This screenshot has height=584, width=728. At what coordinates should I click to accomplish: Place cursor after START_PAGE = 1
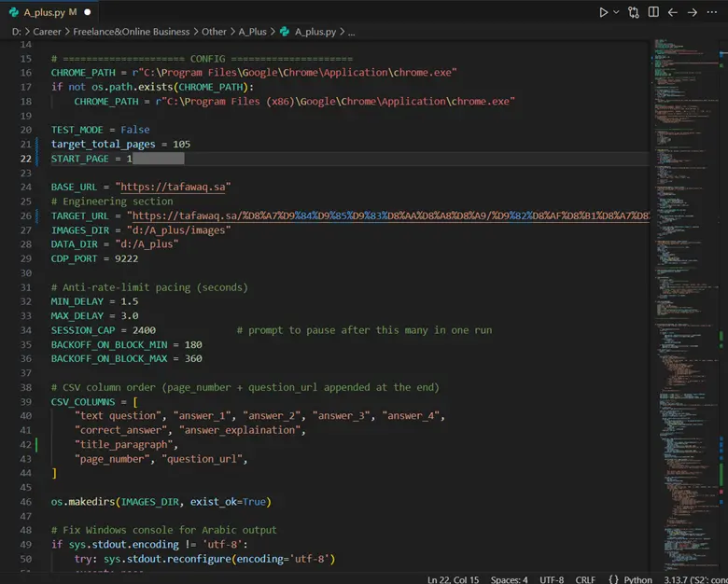(x=133, y=159)
